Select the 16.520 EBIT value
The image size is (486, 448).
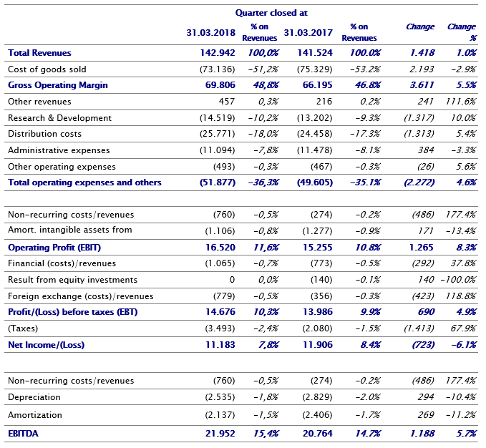(x=218, y=247)
